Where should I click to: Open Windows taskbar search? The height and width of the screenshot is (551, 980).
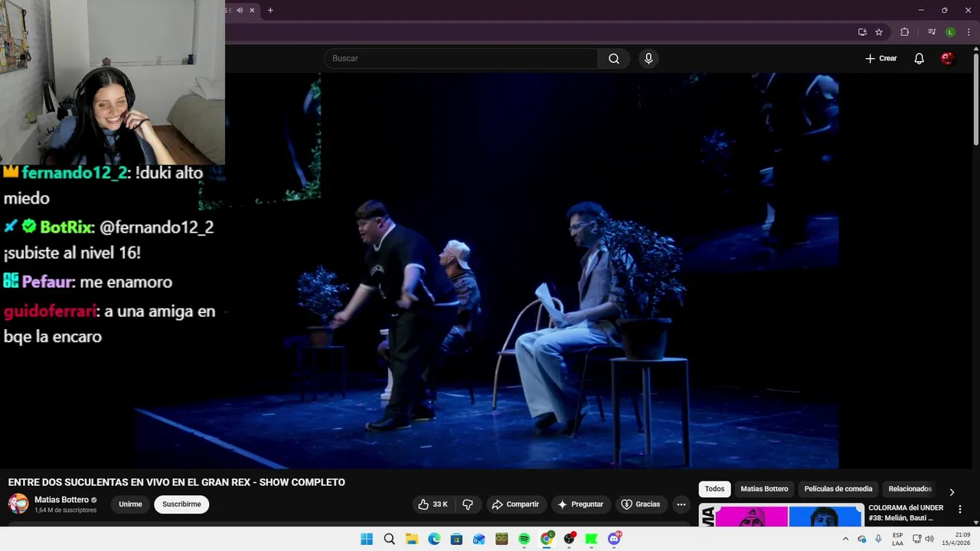tap(389, 539)
